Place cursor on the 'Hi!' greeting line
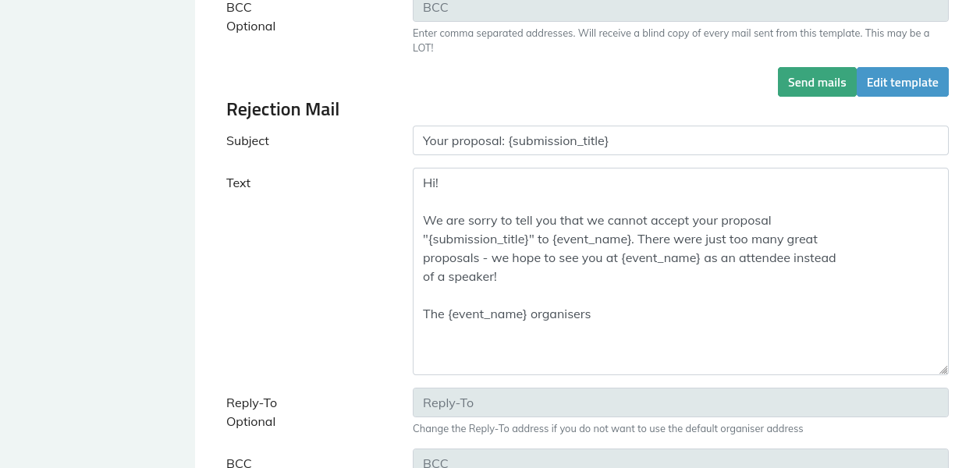Image resolution: width=980 pixels, height=468 pixels. point(431,183)
